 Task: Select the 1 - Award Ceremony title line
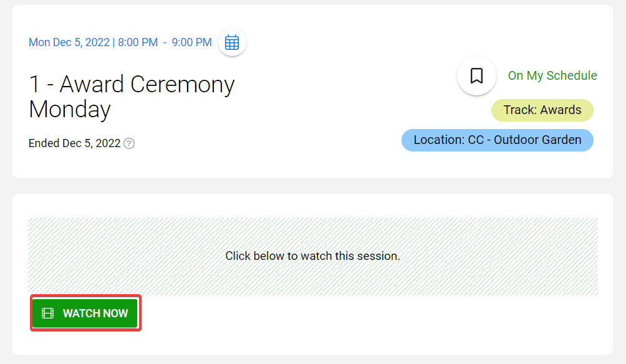click(x=132, y=85)
